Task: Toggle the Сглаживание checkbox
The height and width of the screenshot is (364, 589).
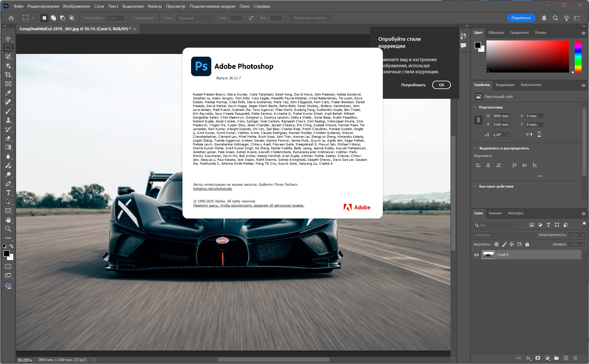Action: [x=129, y=18]
